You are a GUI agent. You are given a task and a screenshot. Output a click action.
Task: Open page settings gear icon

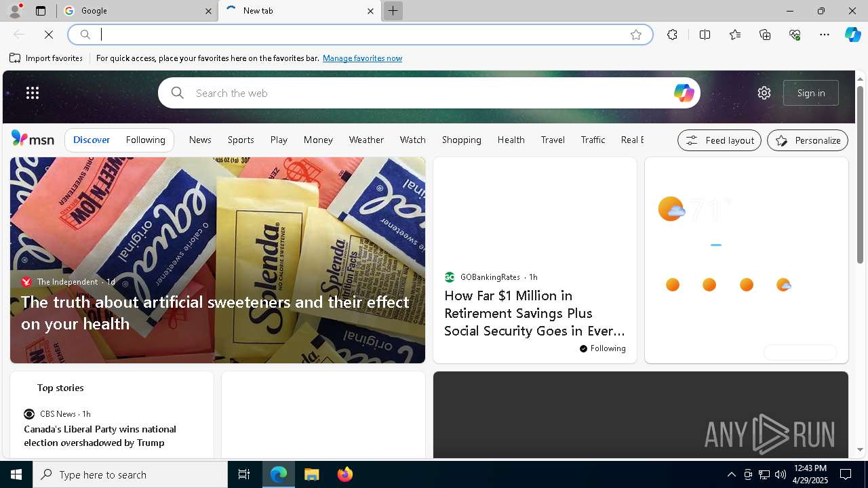764,93
